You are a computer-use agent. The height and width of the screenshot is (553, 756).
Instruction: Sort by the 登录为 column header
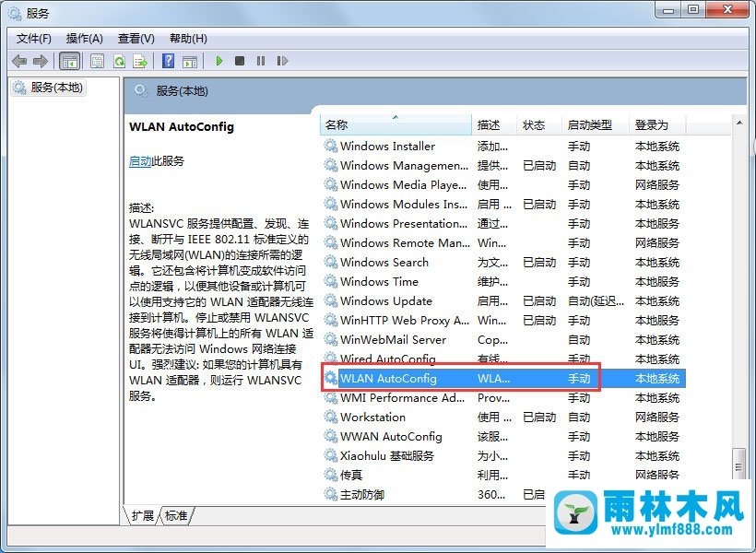pos(657,124)
